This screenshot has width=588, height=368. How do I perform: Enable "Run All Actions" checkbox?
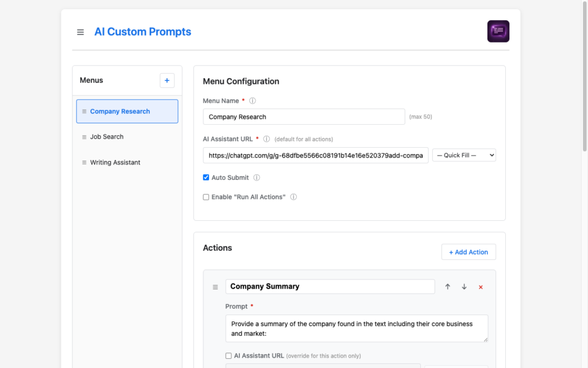point(206,197)
